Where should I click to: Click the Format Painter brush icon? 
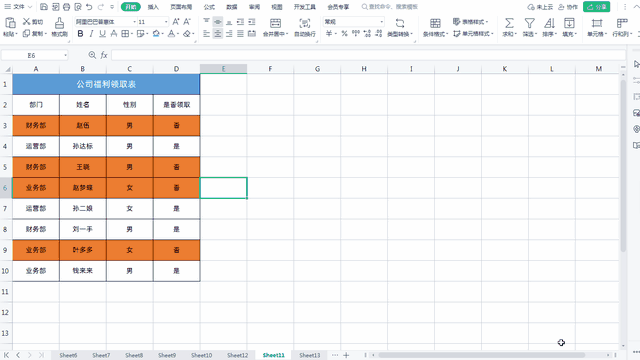[x=59, y=23]
